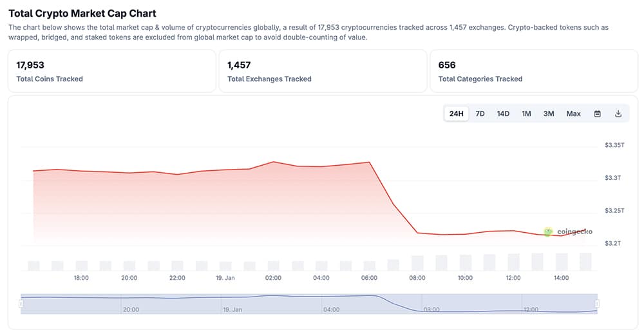Image resolution: width=644 pixels, height=334 pixels.
Task: Click the right handle of range navigator
Action: pyautogui.click(x=597, y=303)
